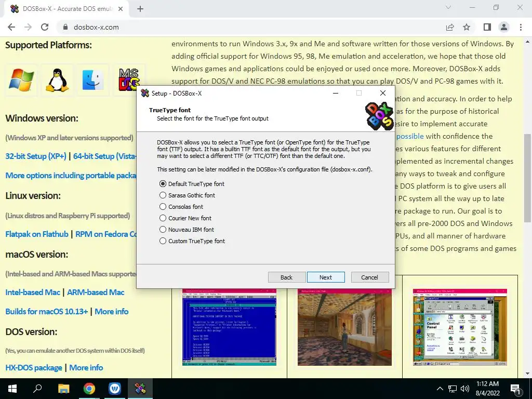
Task: Open the Builds for macOS 10.13+ link
Action: tap(46, 312)
